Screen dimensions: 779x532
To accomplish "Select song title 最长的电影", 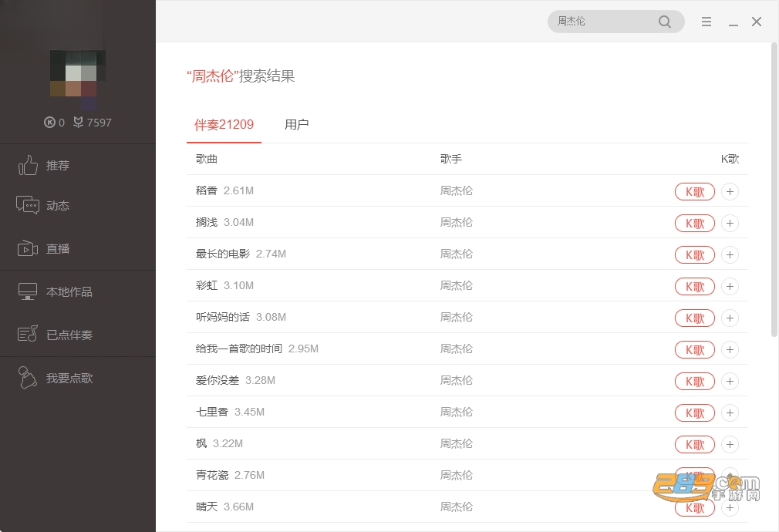I will (x=223, y=254).
